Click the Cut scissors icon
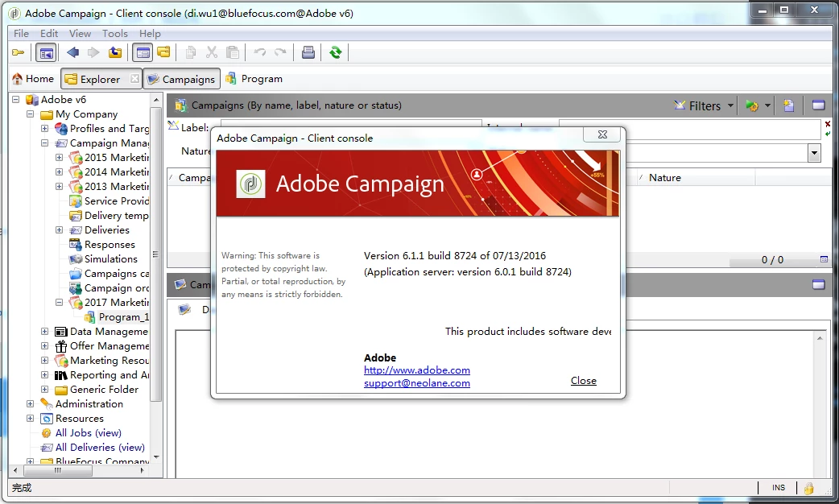 click(x=212, y=52)
